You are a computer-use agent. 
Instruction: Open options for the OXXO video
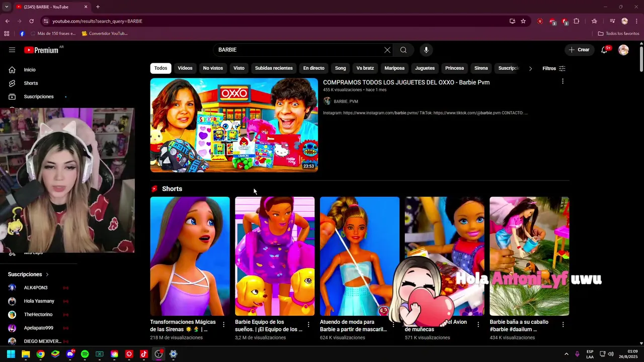pyautogui.click(x=562, y=81)
